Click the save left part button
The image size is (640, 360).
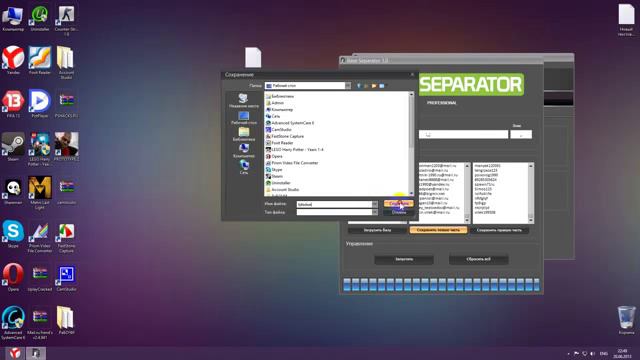coord(438,230)
